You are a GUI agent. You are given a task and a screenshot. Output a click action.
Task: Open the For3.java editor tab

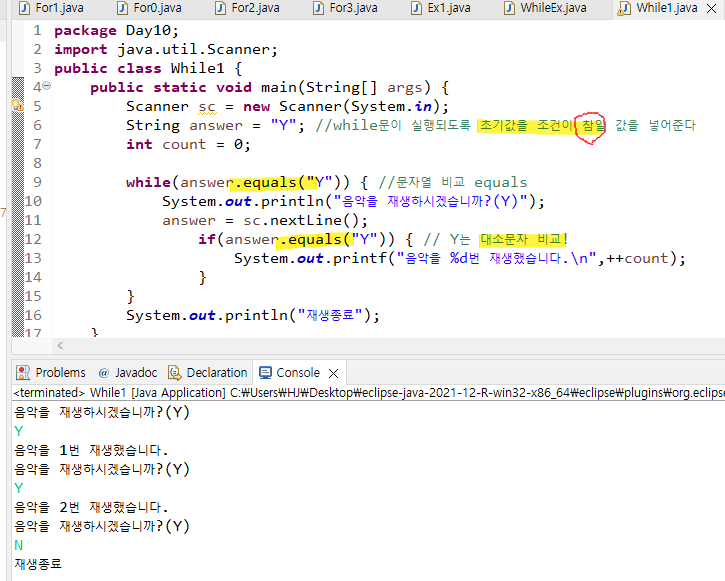pos(345,8)
